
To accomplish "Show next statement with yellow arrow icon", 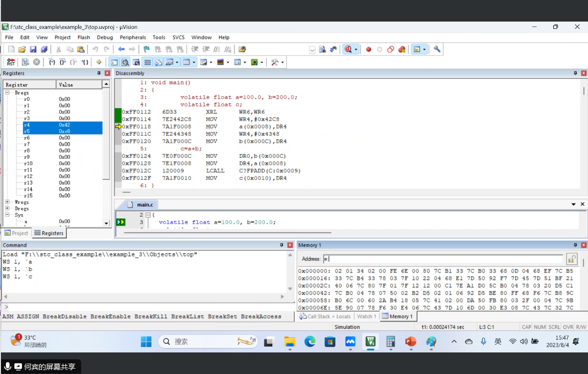I will [x=99, y=62].
